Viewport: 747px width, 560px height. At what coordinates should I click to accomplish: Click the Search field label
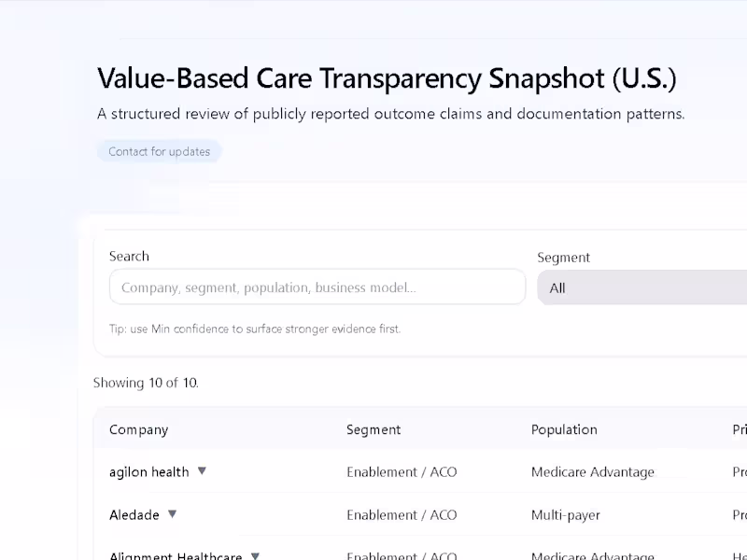click(x=129, y=256)
